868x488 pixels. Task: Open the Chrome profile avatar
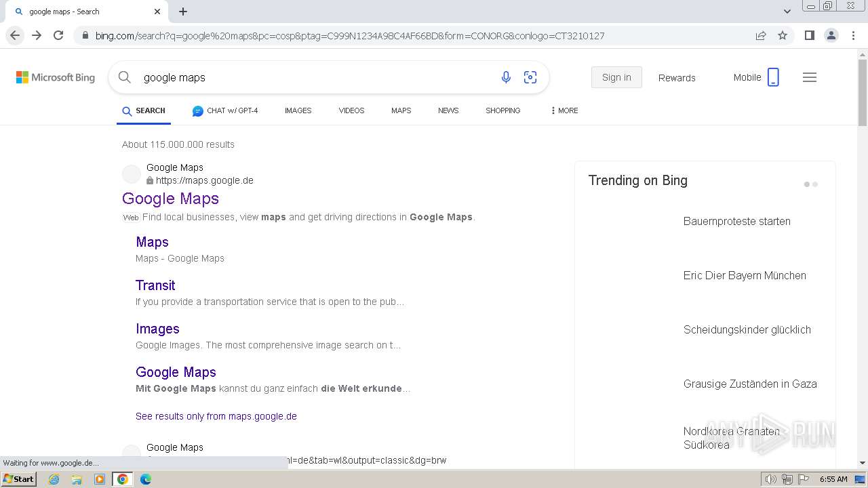831,35
